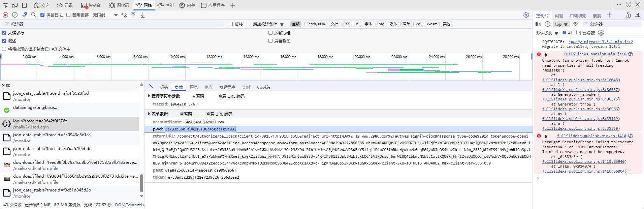Screen dimensions: 644x209
Task: Toggle device emulation icon
Action: tap(15, 5)
